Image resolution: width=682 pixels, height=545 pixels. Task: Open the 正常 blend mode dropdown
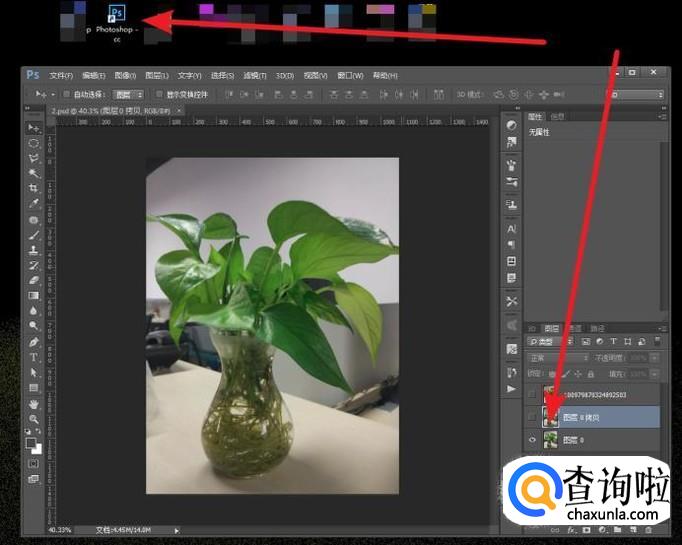pos(557,357)
